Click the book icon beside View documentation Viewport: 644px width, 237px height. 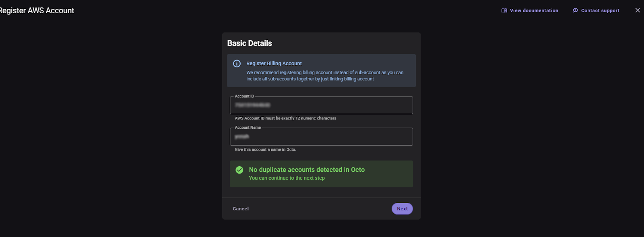point(504,10)
